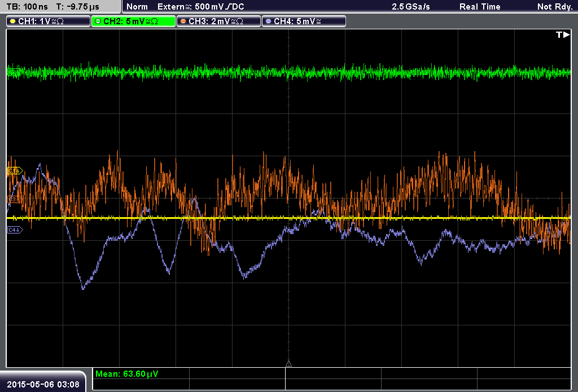Click the 'Mean: 63.60 µV' measurement readout
Screen dimensions: 578x392
coord(127,374)
